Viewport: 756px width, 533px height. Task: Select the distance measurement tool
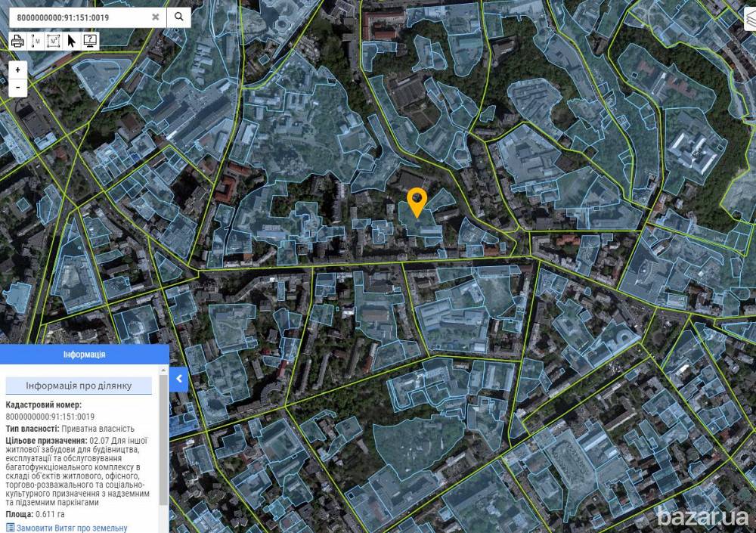(x=36, y=41)
